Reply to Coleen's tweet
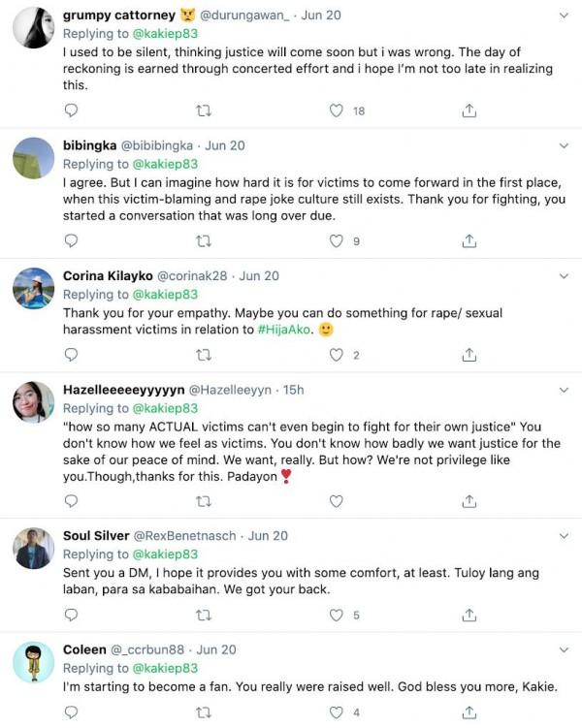This screenshot has height=728, width=582. point(71,712)
